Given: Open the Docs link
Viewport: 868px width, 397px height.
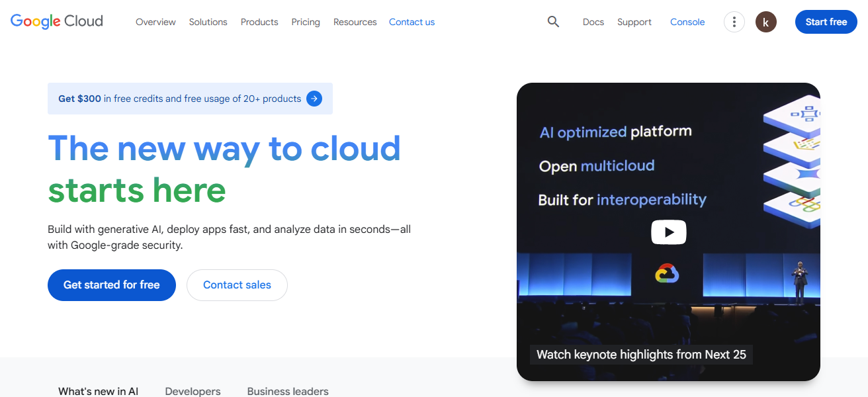Looking at the screenshot, I should pyautogui.click(x=593, y=21).
